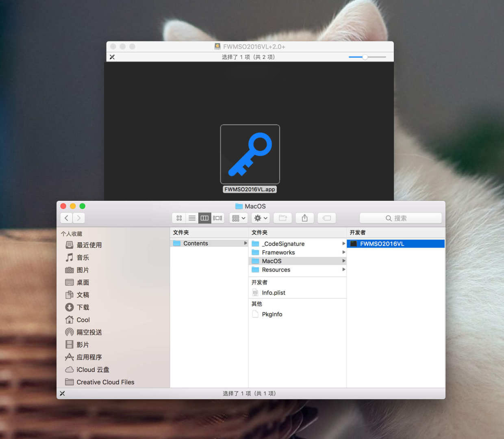The height and width of the screenshot is (439, 504).
Task: Maximize the MacOS Finder window
Action: click(83, 206)
